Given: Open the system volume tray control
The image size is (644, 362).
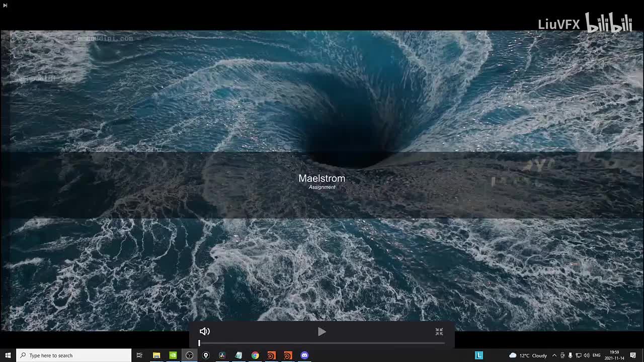Looking at the screenshot, I should [587, 355].
